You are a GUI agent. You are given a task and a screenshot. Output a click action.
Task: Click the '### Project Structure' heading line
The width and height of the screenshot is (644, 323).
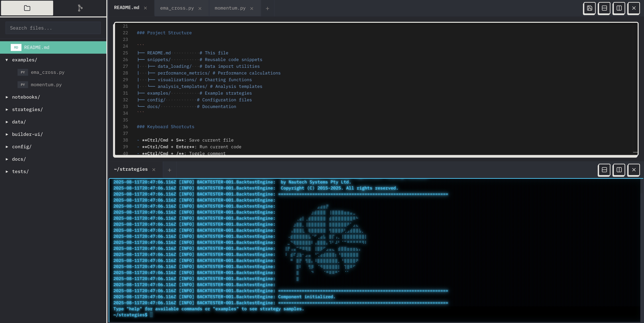pos(164,33)
